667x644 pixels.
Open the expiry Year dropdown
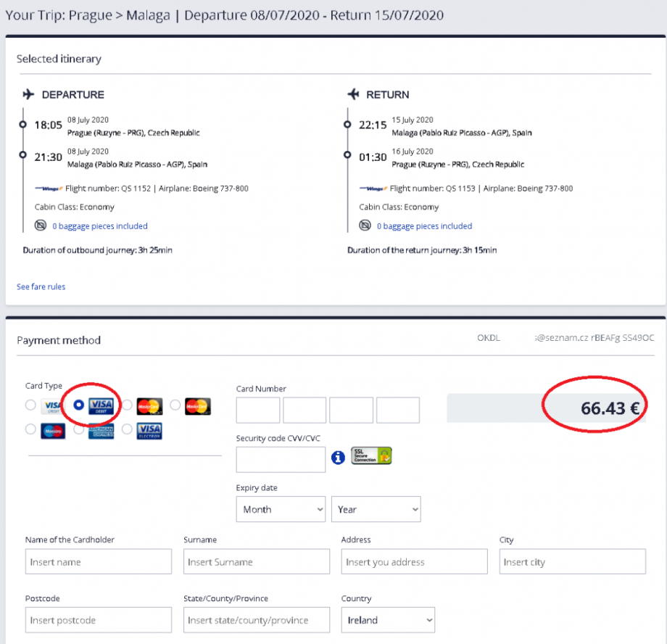376,509
